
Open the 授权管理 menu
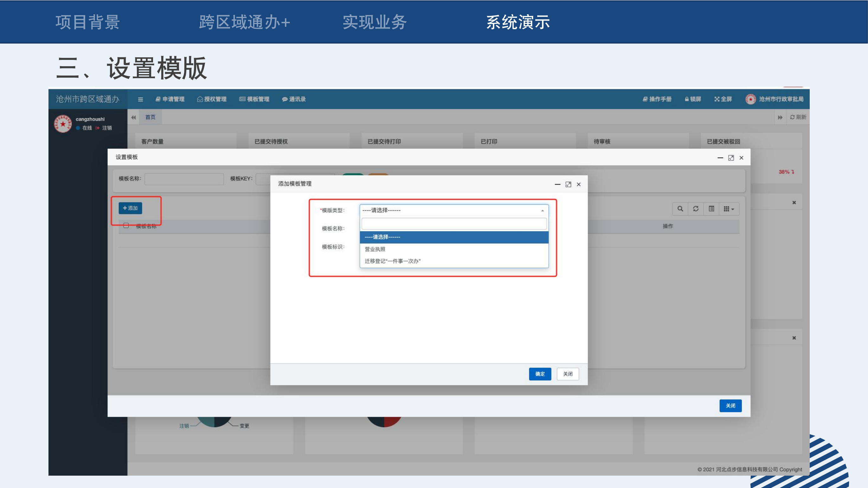point(212,99)
